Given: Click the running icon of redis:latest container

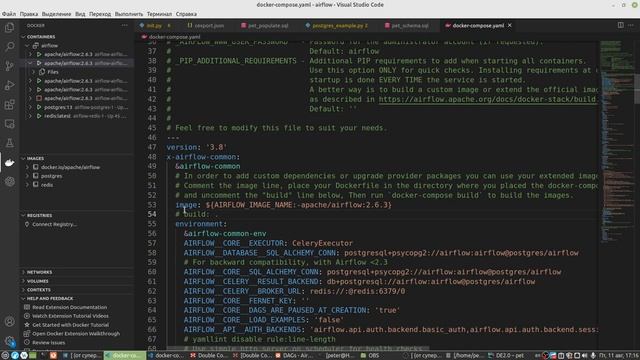Looking at the screenshot, I should click(x=39, y=116).
